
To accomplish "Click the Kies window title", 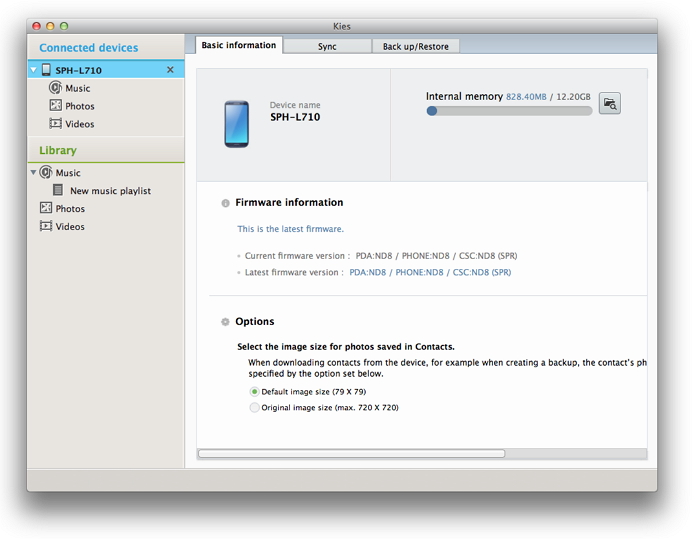I will pyautogui.click(x=342, y=26).
